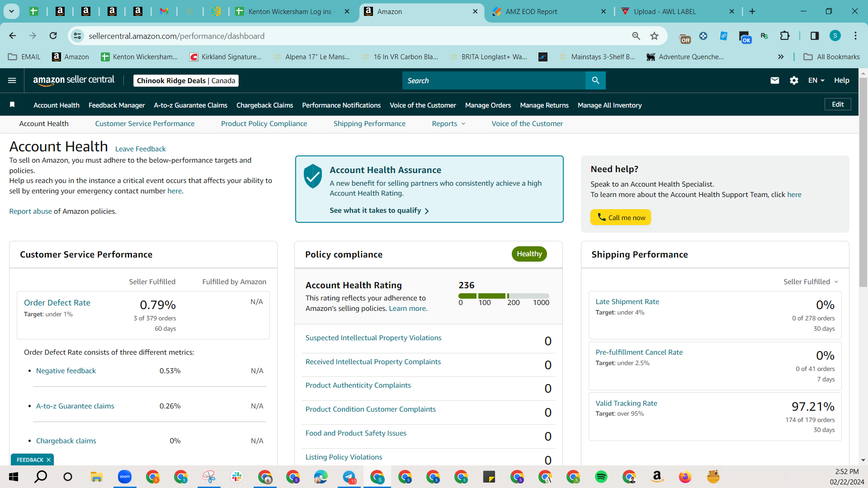Open Firefox from the taskbar
Viewport: 868px width, 488px height.
(685, 477)
